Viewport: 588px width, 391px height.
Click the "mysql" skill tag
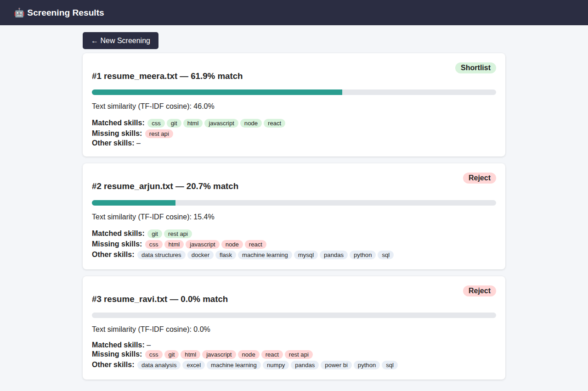(x=306, y=255)
